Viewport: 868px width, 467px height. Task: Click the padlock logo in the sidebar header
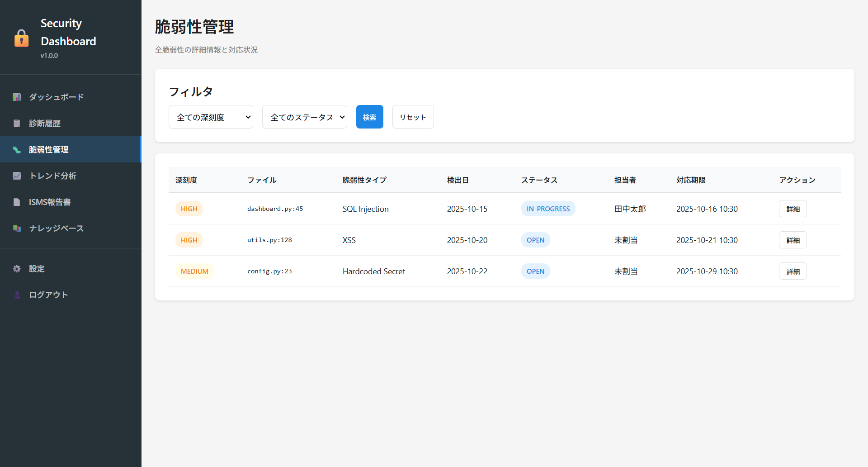click(22, 38)
